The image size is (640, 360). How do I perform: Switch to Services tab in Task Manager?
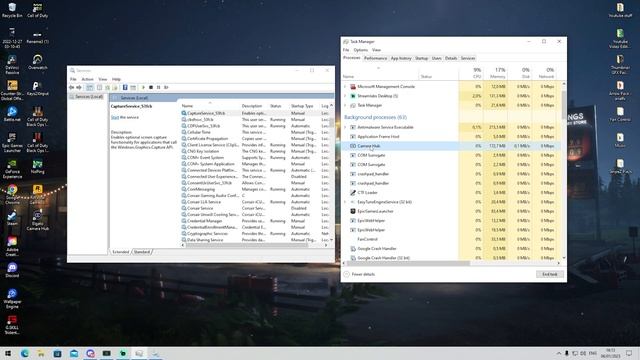468,58
